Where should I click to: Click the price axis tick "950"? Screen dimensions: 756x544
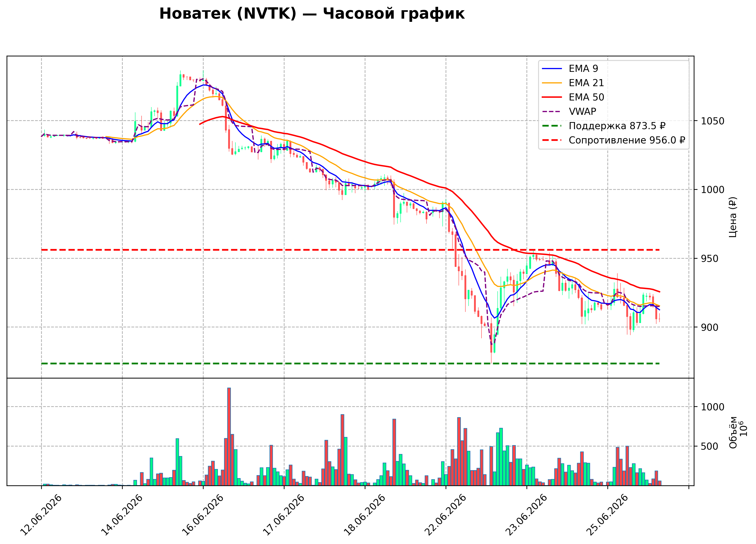[x=710, y=258]
